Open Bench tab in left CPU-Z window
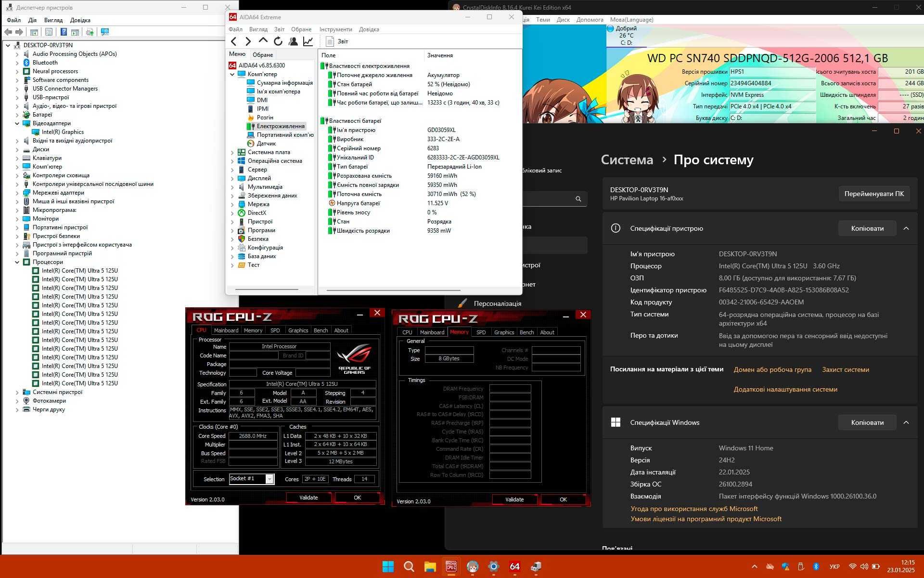 (x=321, y=330)
